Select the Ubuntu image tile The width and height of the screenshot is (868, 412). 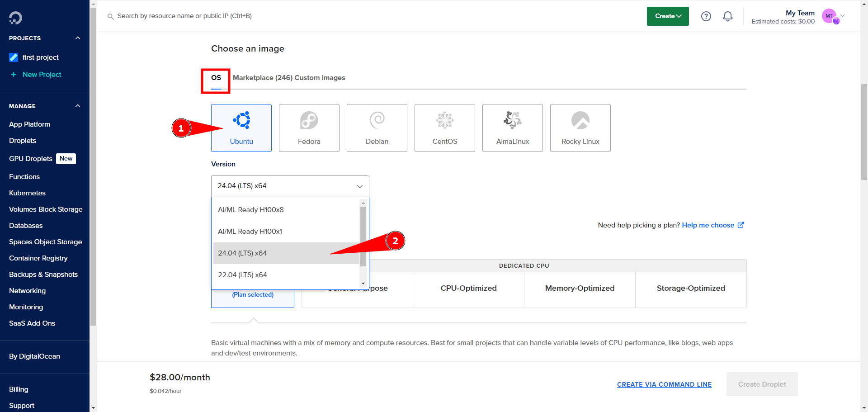(x=241, y=128)
